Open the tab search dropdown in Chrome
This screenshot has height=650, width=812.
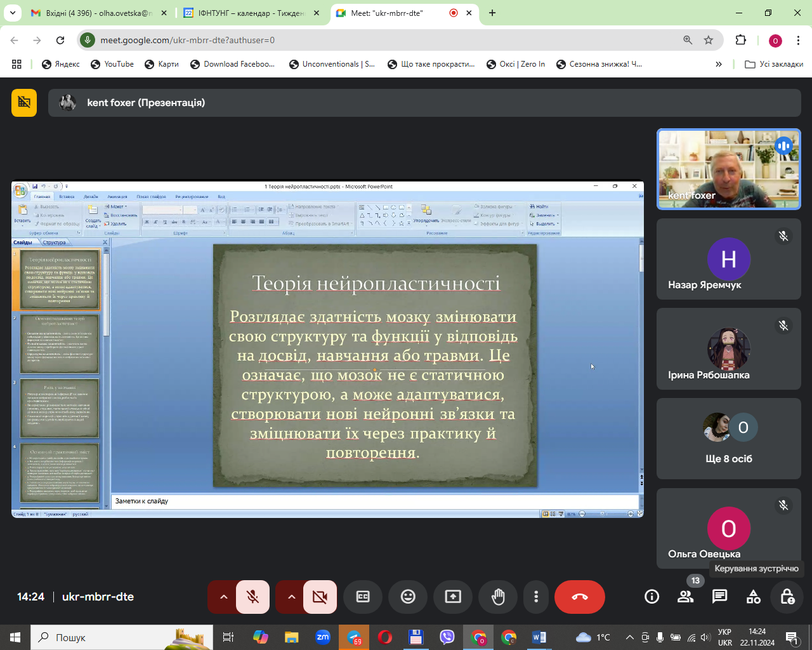[13, 13]
